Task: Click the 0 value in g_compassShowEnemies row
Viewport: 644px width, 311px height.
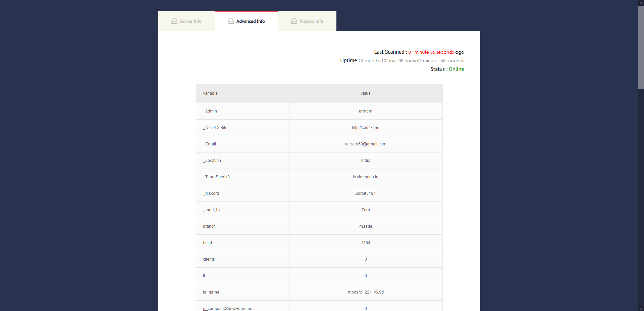Action: pyautogui.click(x=366, y=309)
